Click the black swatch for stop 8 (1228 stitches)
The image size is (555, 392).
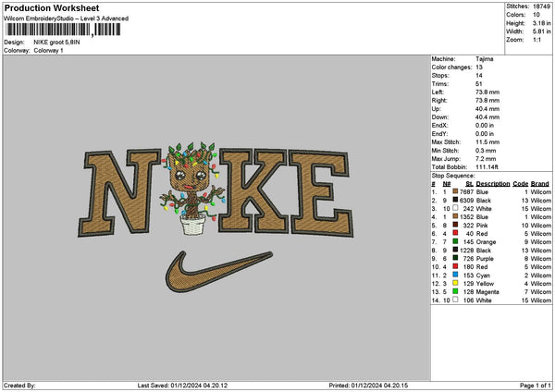pos(455,250)
